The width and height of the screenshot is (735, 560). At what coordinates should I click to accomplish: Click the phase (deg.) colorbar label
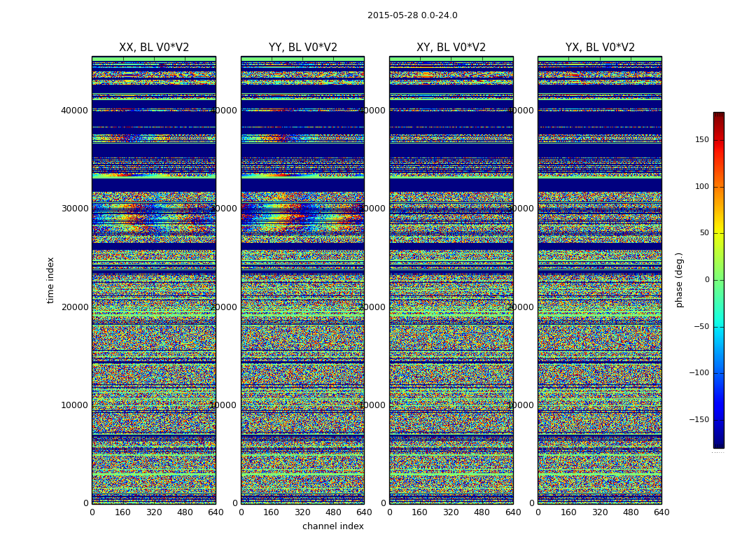(x=679, y=280)
